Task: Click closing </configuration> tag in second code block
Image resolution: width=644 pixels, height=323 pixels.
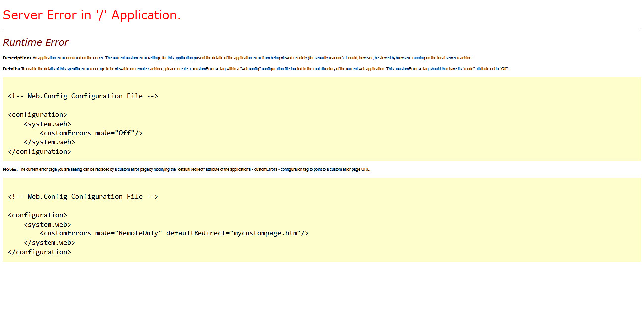Action: point(40,252)
